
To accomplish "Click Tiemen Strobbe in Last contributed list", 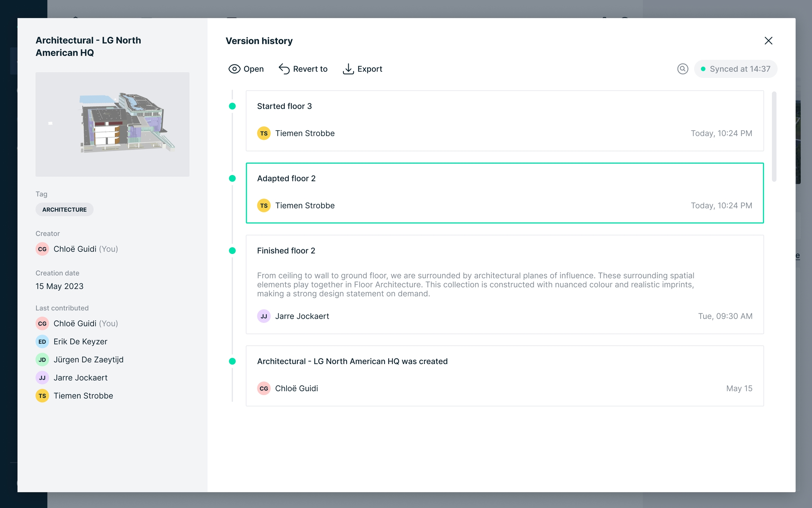I will (83, 396).
